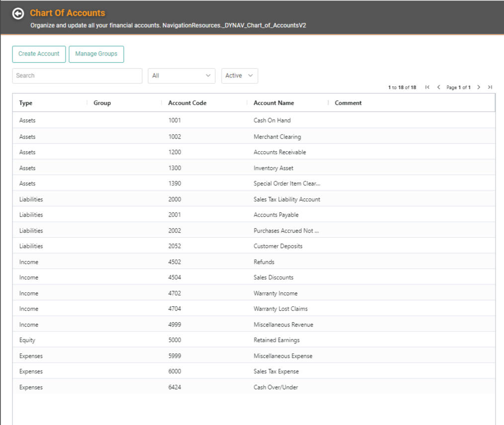Click the Liabilities type for Customer Deposits

coord(31,246)
